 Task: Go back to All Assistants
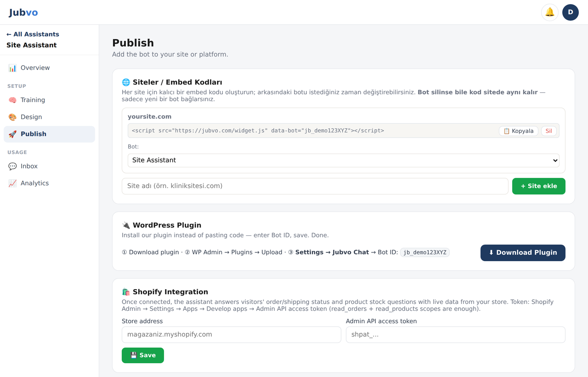point(33,34)
